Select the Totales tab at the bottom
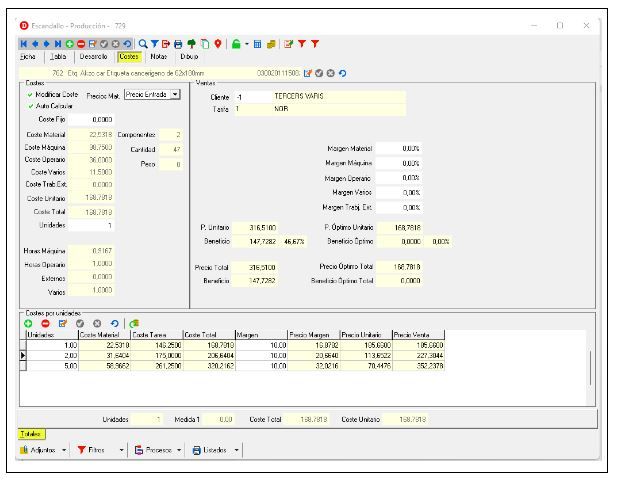 (32, 434)
